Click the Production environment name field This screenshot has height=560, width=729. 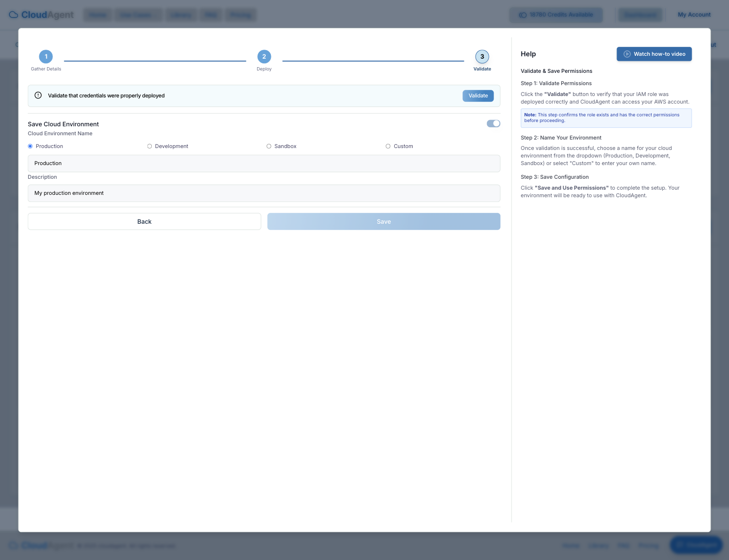point(264,163)
